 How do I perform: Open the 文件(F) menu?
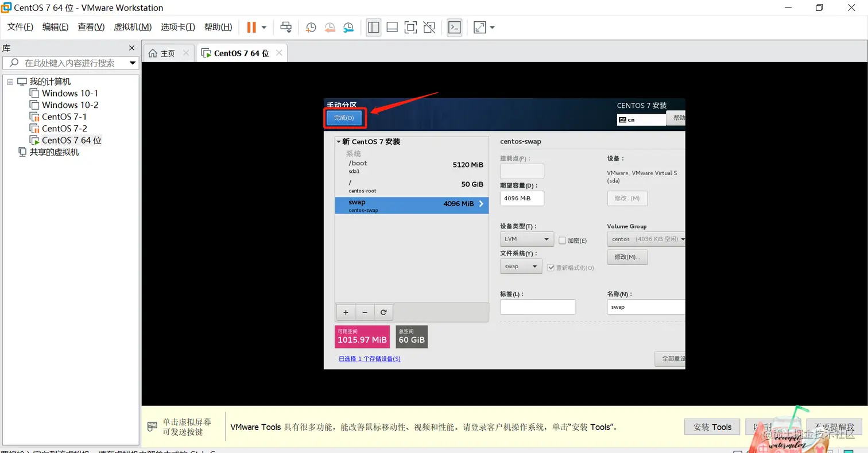(20, 27)
